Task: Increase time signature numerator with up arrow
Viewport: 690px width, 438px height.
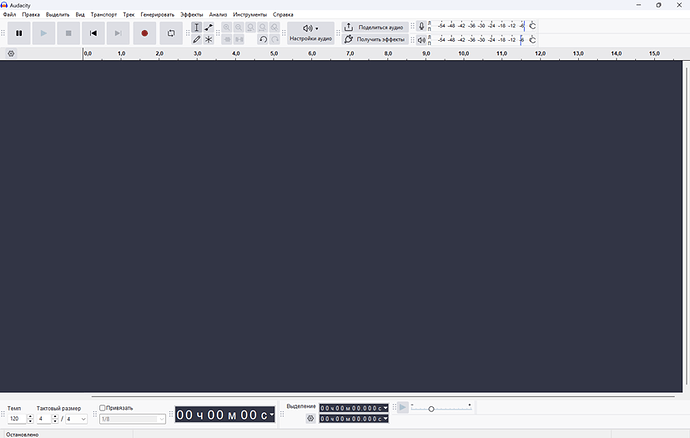Action: pyautogui.click(x=55, y=416)
